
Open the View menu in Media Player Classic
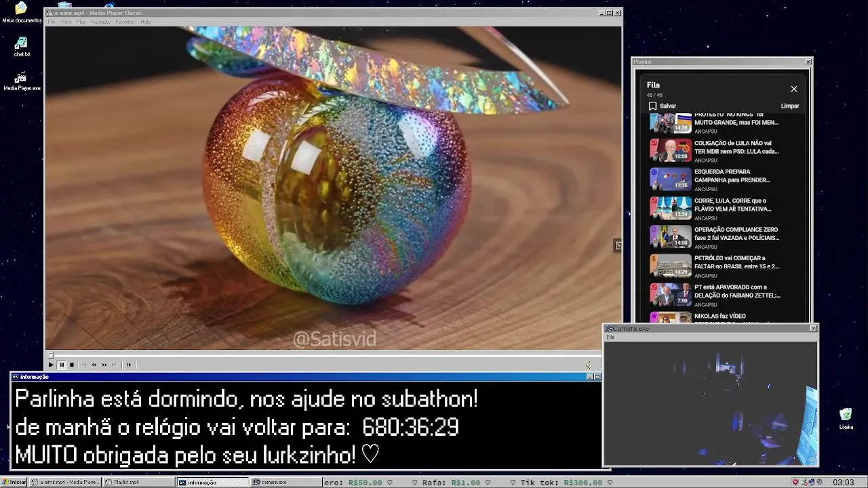[66, 22]
